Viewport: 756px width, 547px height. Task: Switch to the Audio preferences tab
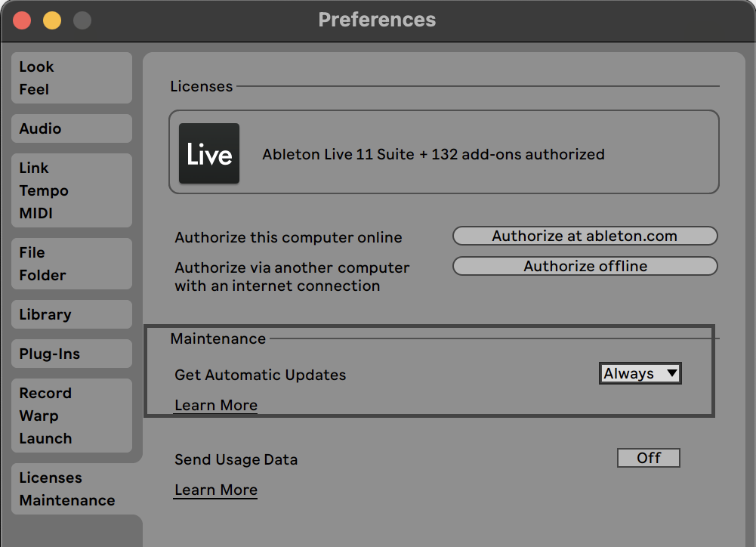(72, 128)
